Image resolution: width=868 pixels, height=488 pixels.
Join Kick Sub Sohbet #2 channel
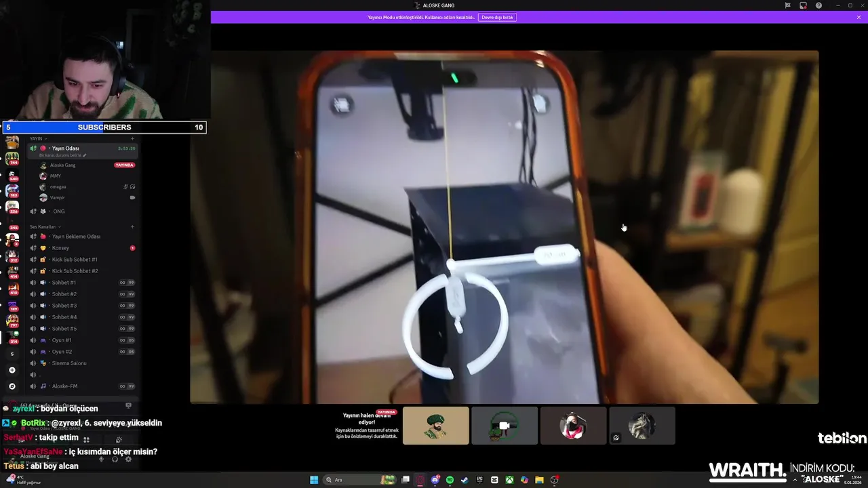[x=83, y=271]
